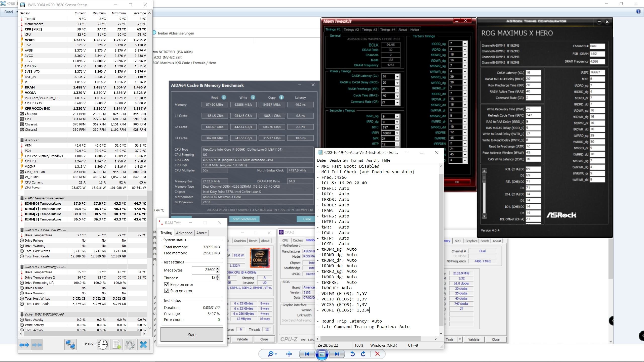Click HWiNFO expand-window arrows icon
This screenshot has width=644, height=362.
[x=24, y=345]
